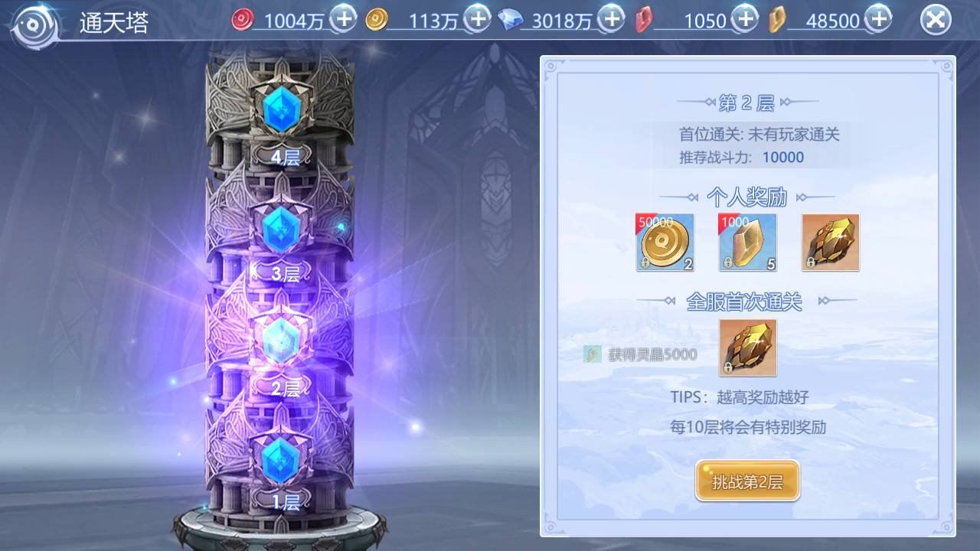Inspect the 1000 gold crystal reward
This screenshot has height=551, width=980.
click(747, 243)
